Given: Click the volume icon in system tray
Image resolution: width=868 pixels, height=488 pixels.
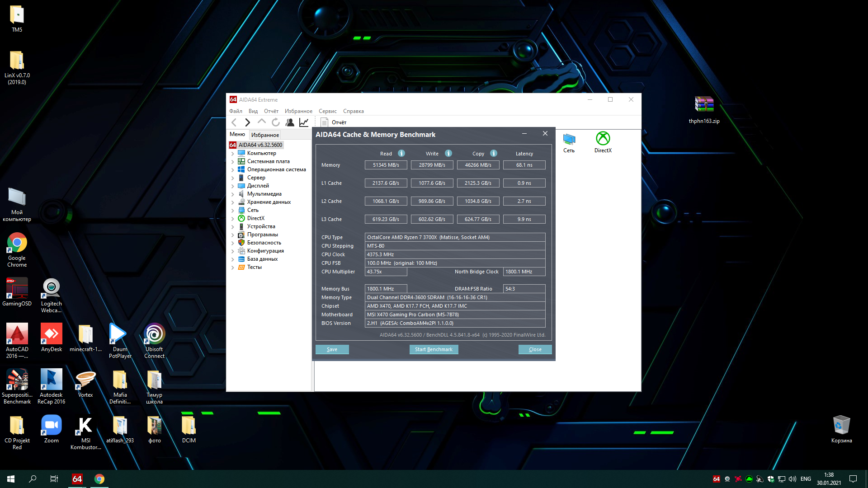Looking at the screenshot, I should (x=793, y=479).
